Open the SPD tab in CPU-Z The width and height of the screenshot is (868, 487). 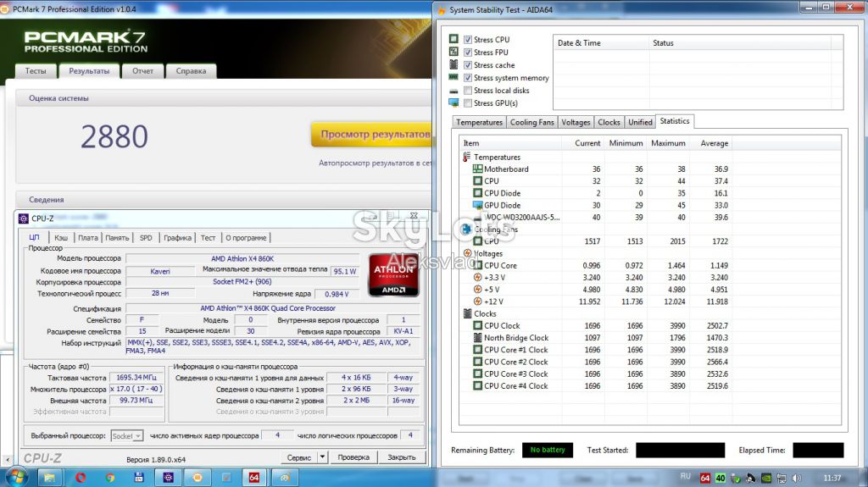click(146, 237)
